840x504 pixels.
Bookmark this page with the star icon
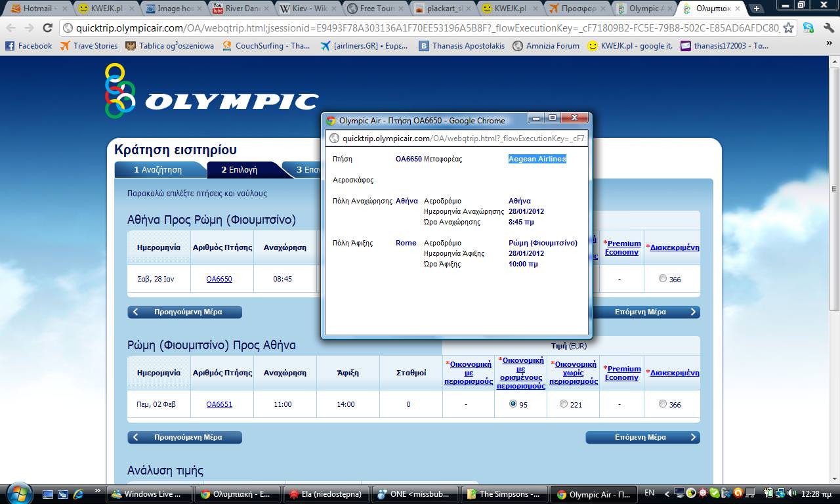789,28
